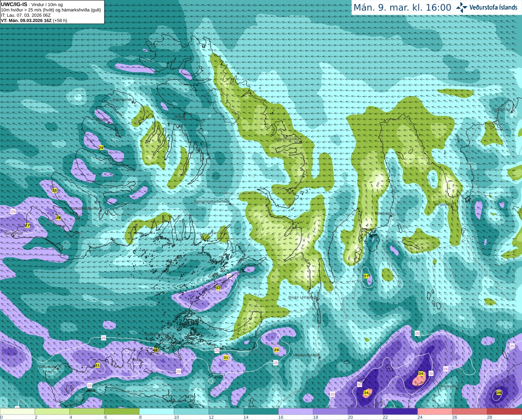Click the white 25 label west of Bjargtangar
This screenshot has height=420, width=522.
pos(13,212)
